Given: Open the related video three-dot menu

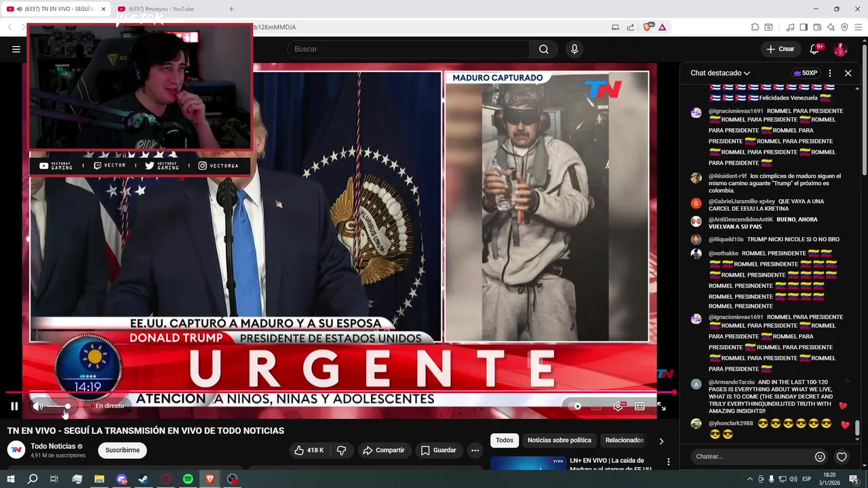Looking at the screenshot, I should (x=668, y=462).
